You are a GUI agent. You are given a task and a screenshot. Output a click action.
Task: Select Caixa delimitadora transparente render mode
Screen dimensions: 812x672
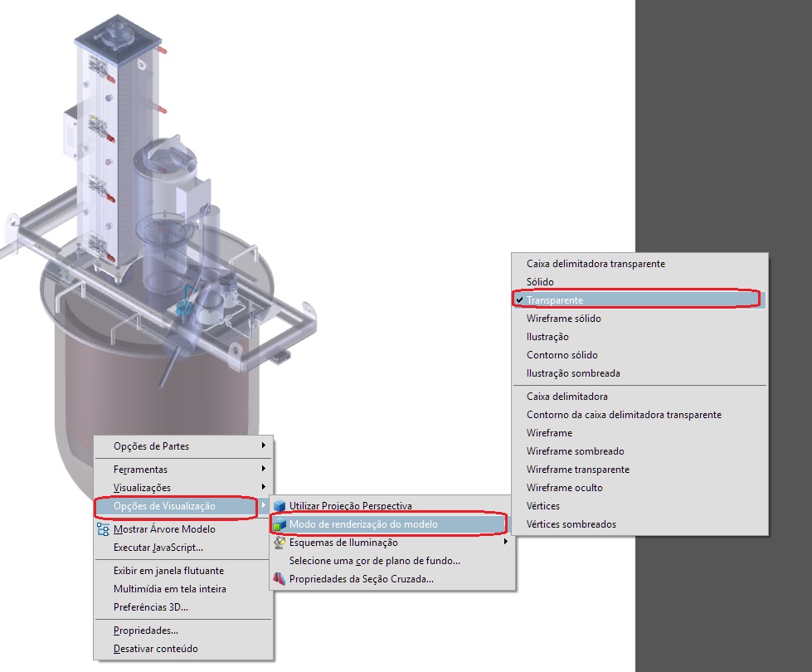(639, 264)
